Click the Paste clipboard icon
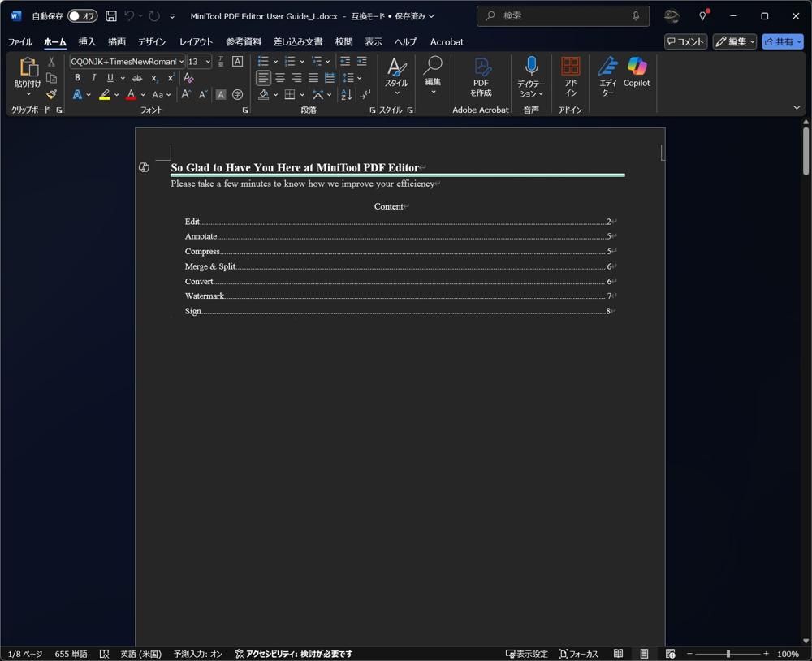Image resolution: width=812 pixels, height=661 pixels. tap(28, 67)
